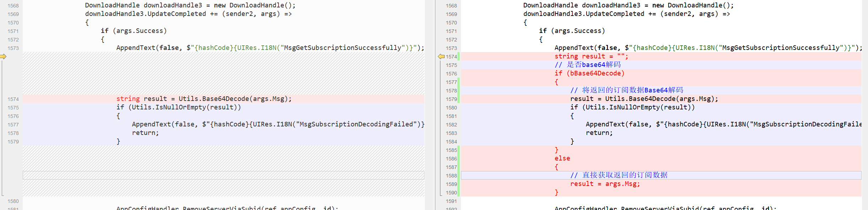Select the comment '// 直接获取返回的订阅数据'

click(619, 175)
